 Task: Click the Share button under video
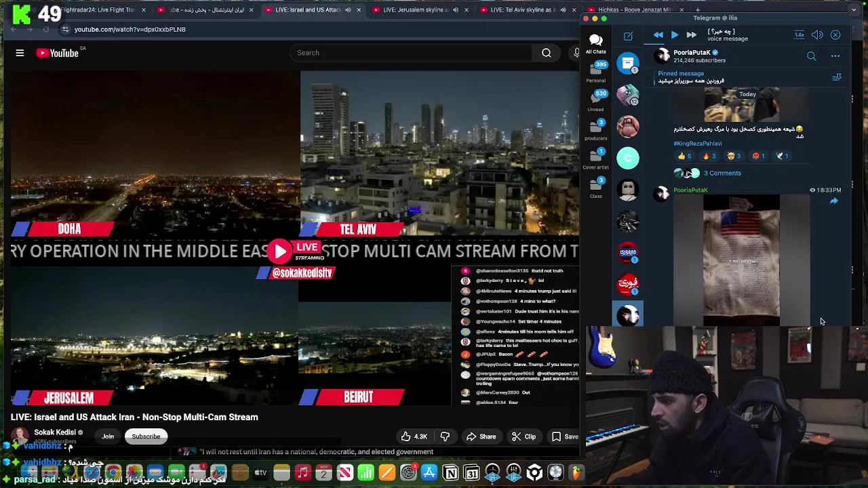[481, 436]
